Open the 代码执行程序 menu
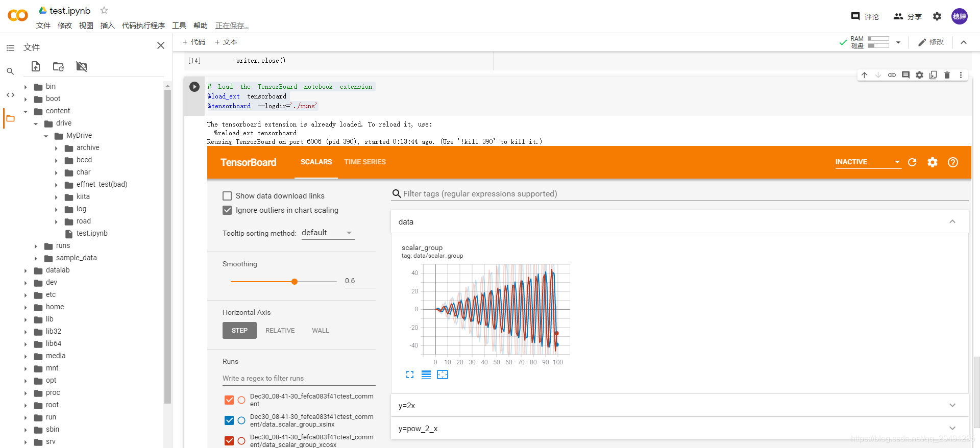 (143, 26)
